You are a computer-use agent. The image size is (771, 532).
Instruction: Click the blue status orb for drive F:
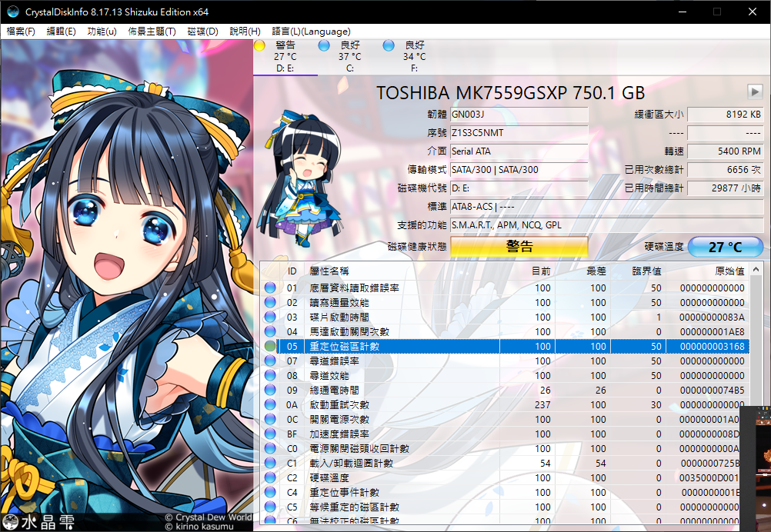tap(389, 45)
